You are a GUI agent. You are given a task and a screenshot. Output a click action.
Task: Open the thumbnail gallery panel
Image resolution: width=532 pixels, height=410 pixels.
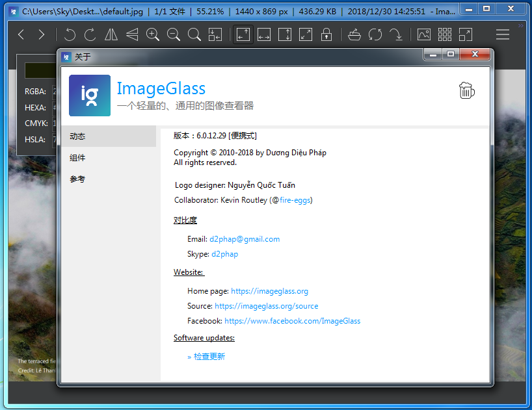(x=445, y=34)
